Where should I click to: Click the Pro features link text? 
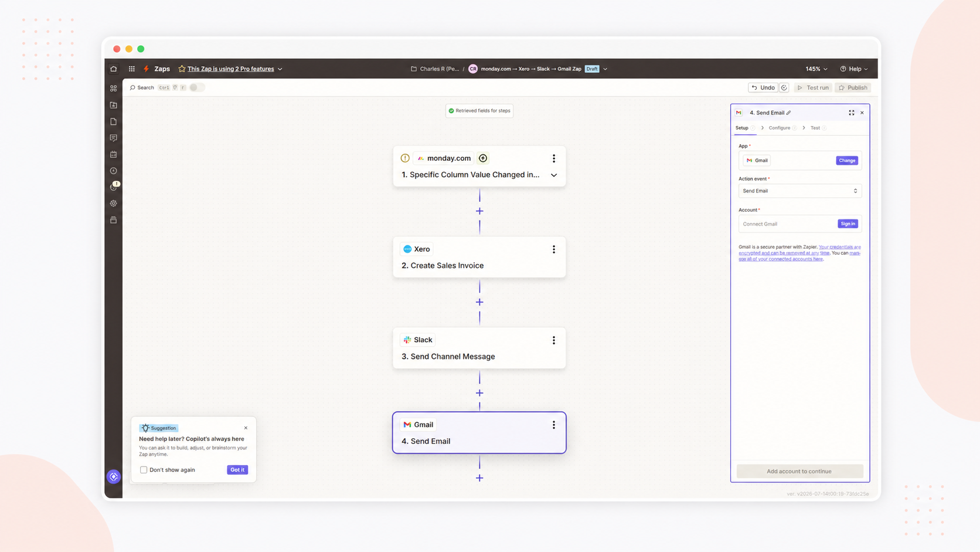tap(231, 69)
